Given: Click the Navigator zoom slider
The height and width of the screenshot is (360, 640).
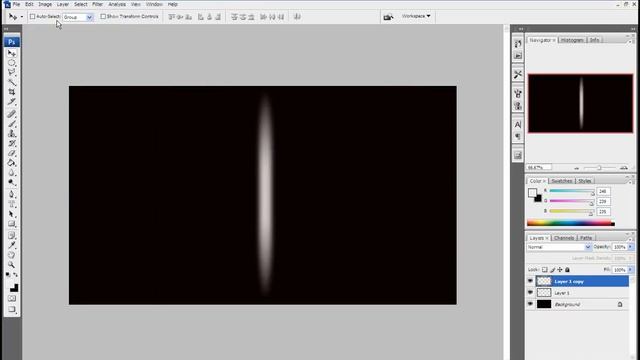Looking at the screenshot, I should click(600, 168).
